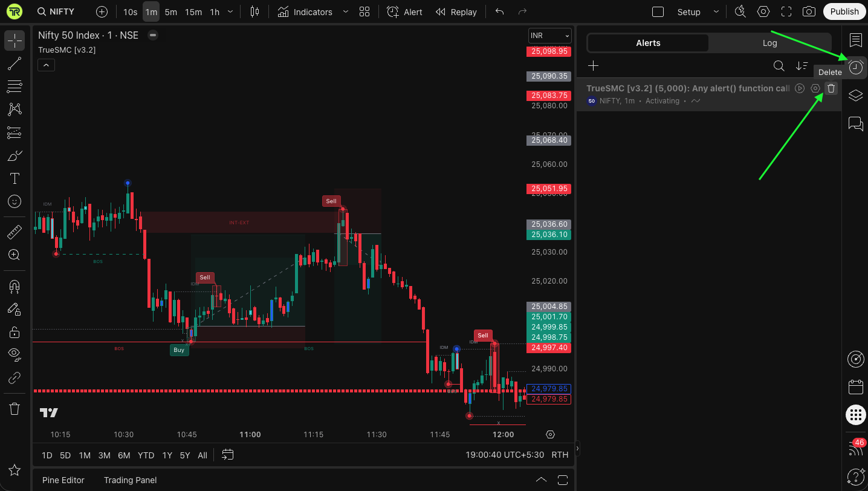
Task: Take a chart snapshot with camera icon
Action: pyautogui.click(x=808, y=11)
